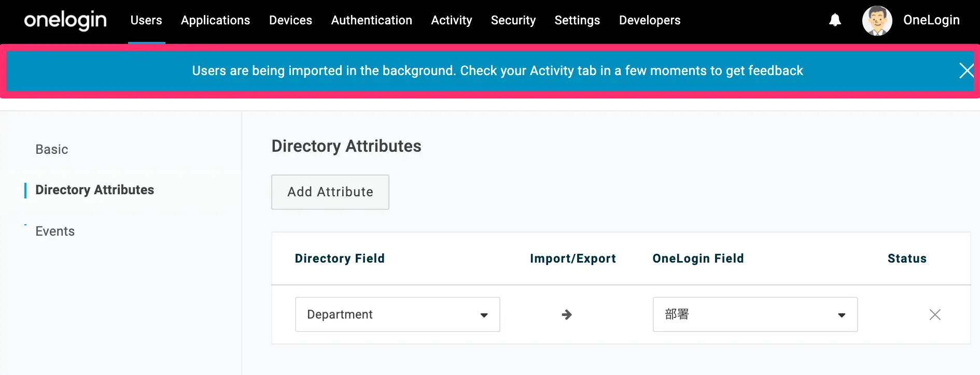This screenshot has width=980, height=375.
Task: Open the notifications bell
Action: point(835,20)
